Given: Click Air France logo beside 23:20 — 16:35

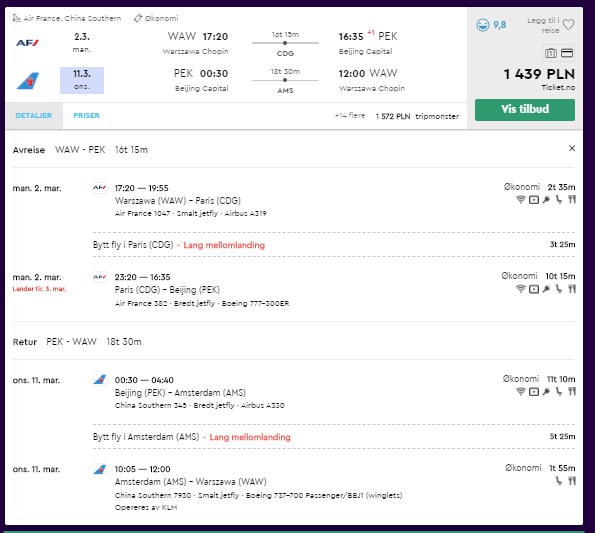Looking at the screenshot, I should [x=100, y=277].
